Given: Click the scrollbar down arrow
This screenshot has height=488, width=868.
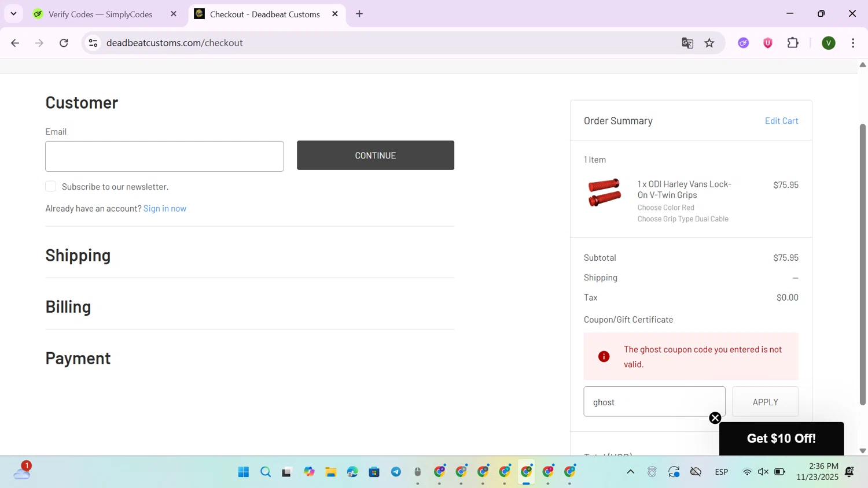Looking at the screenshot, I should point(863,450).
